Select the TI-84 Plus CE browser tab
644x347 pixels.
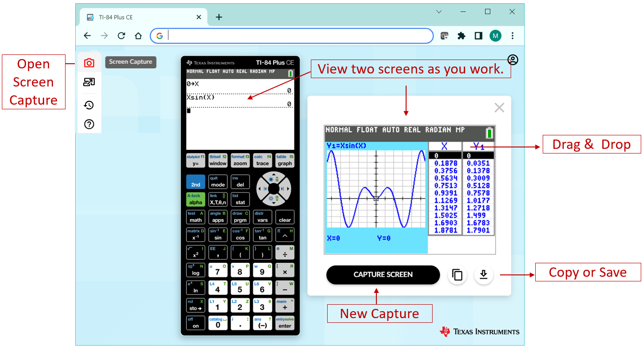tap(139, 17)
